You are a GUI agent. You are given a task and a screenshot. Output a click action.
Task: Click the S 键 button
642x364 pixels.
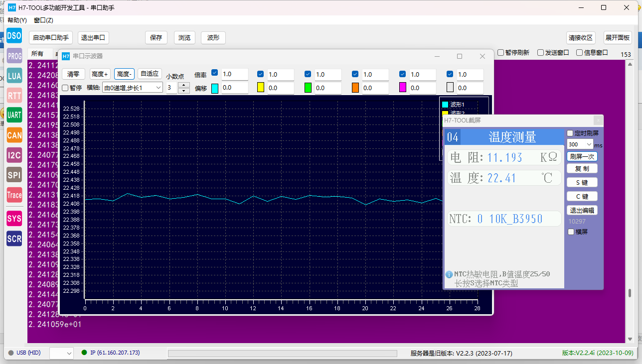point(582,183)
